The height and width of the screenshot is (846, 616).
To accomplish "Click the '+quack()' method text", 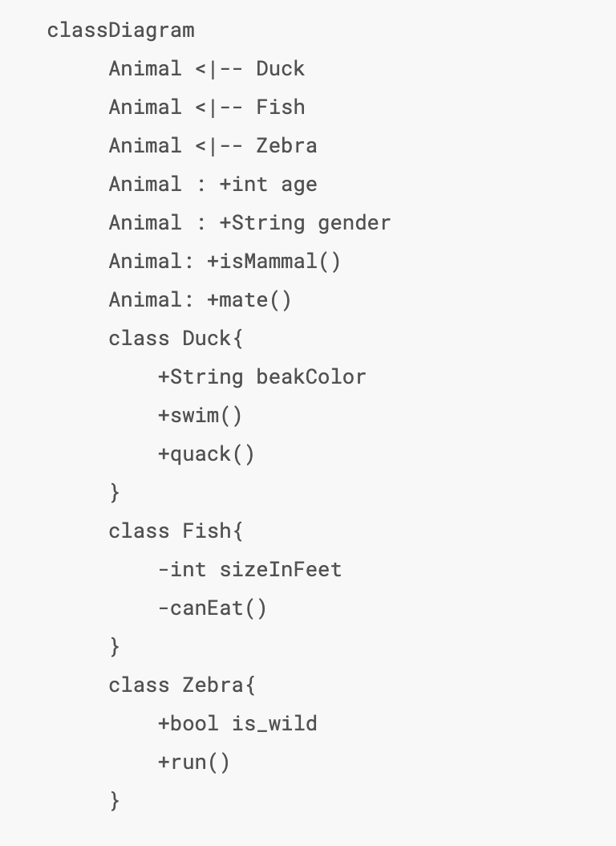I will (206, 454).
